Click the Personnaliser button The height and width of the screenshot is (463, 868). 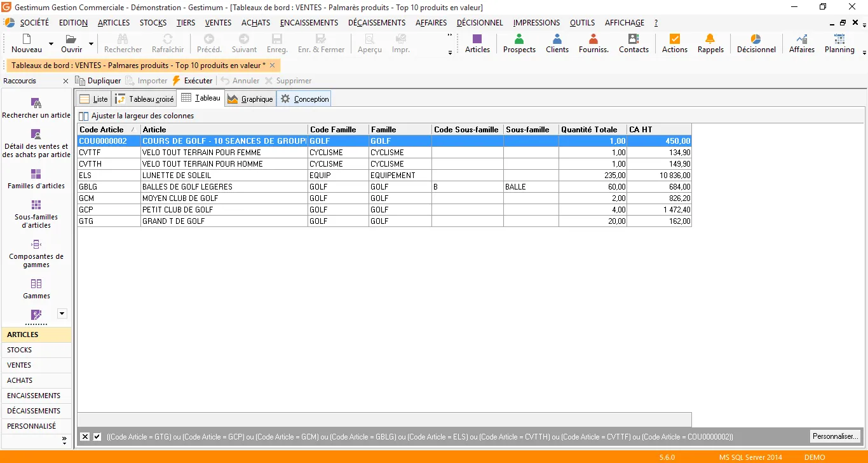tap(835, 436)
